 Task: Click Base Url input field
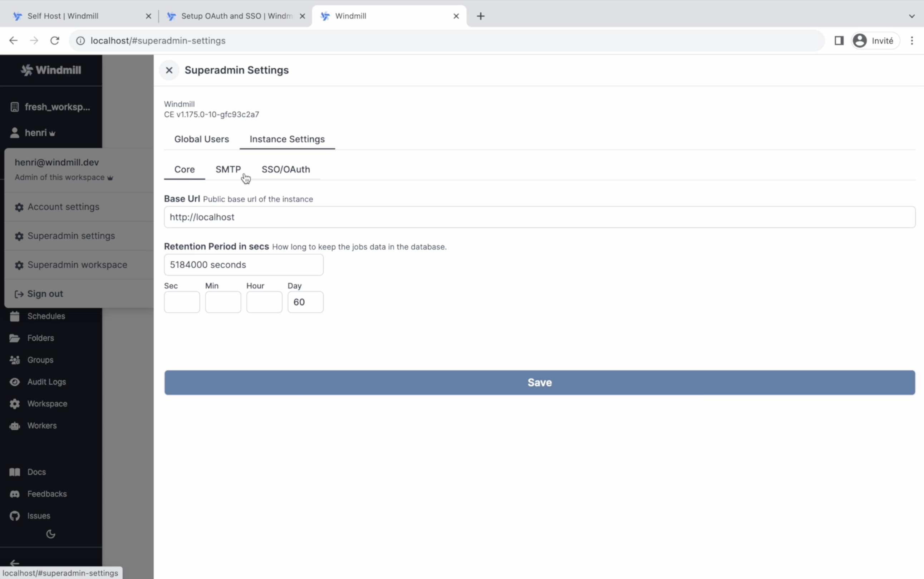tap(540, 217)
